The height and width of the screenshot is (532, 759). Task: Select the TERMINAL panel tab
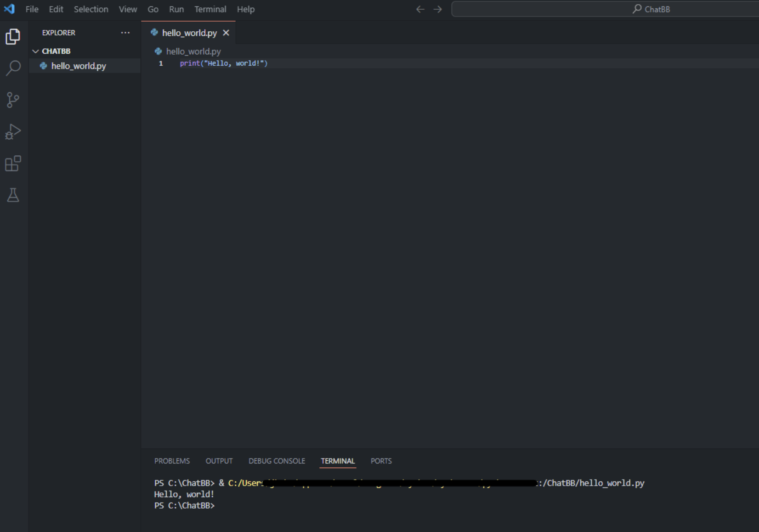[x=338, y=461]
